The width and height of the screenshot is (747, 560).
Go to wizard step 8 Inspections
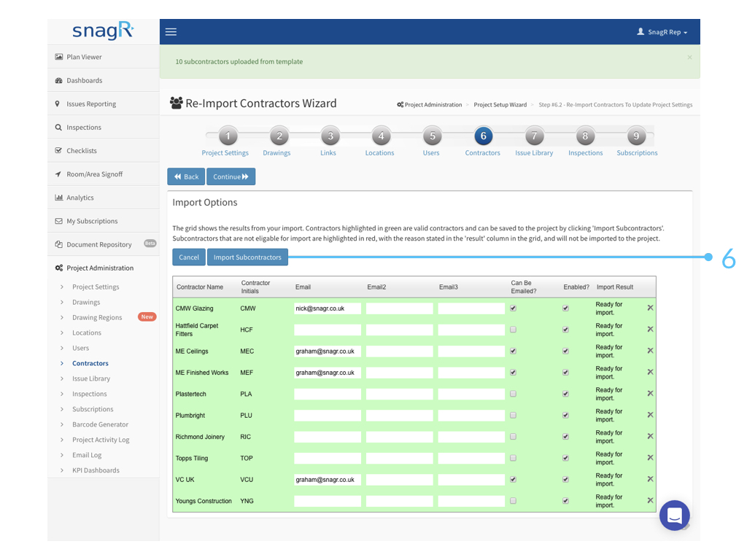[585, 136]
